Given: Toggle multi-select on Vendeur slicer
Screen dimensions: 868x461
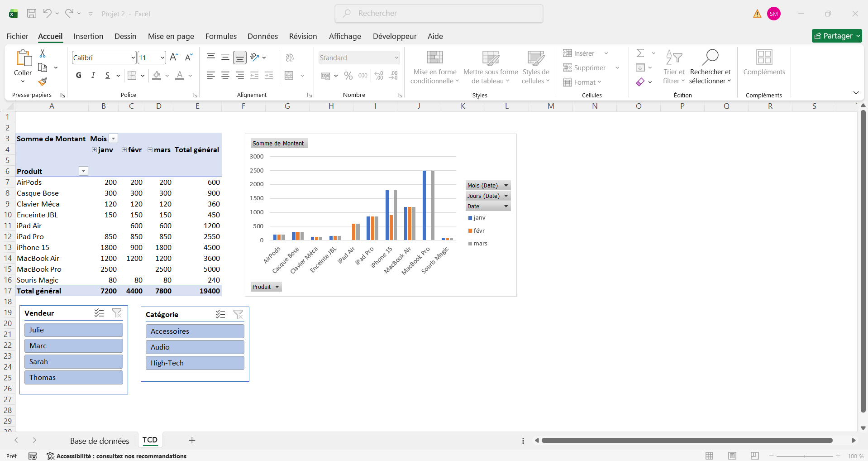Looking at the screenshot, I should 99,313.
